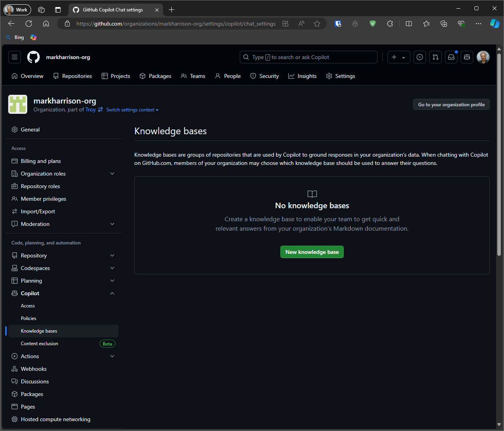The width and height of the screenshot is (504, 431).
Task: Click the pull requests icon in header
Action: 435,57
